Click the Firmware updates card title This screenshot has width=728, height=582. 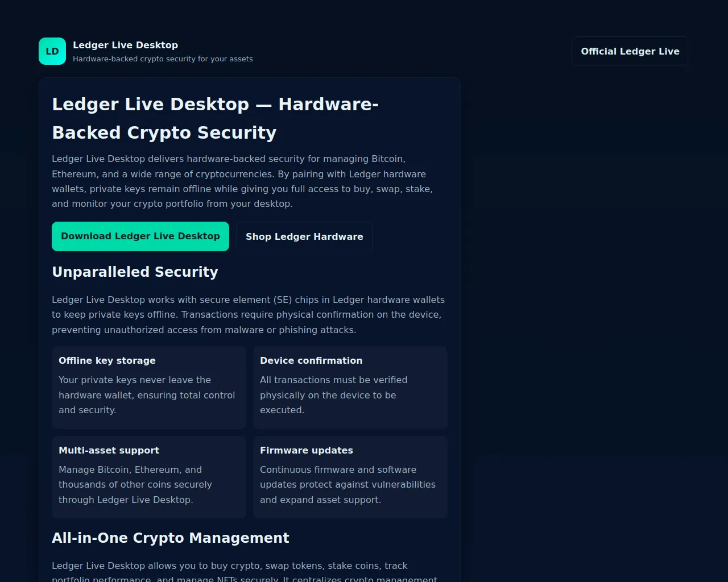click(307, 450)
